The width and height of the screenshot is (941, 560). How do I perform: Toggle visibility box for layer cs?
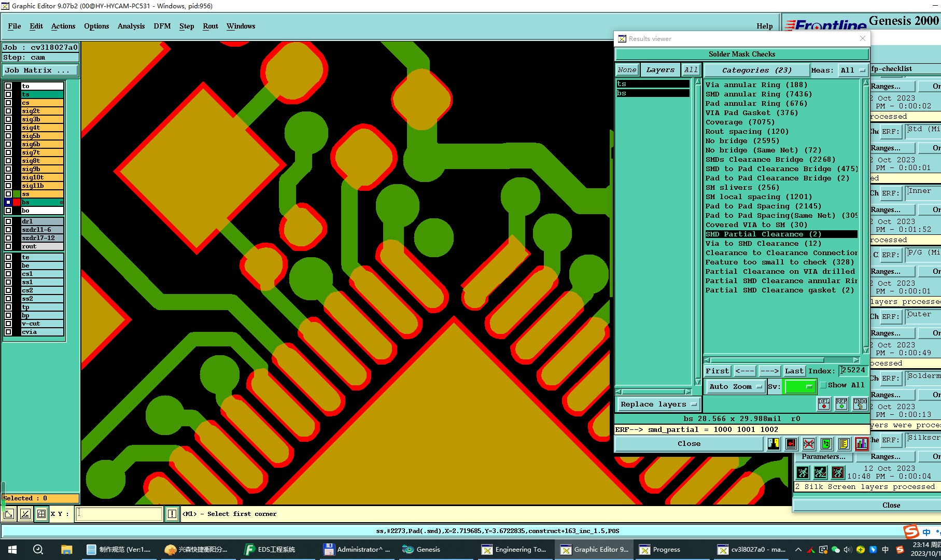tap(8, 103)
